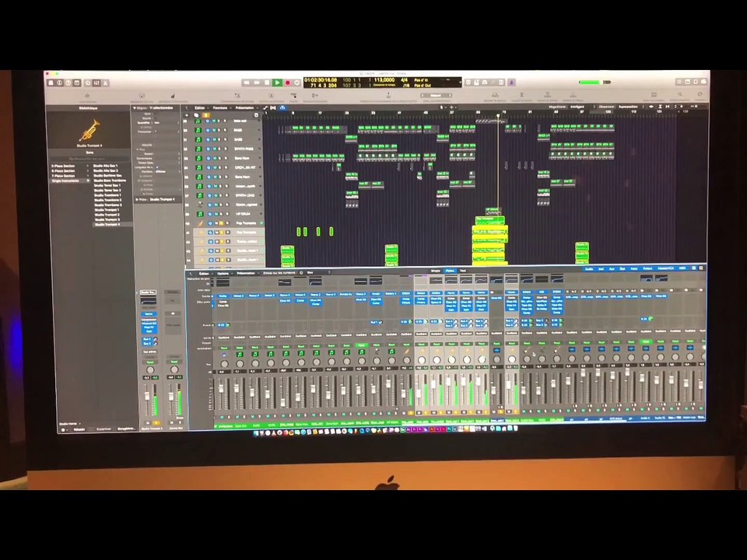Switch mixer to Tout view tab
Image resolution: width=747 pixels, height=560 pixels.
(x=463, y=271)
